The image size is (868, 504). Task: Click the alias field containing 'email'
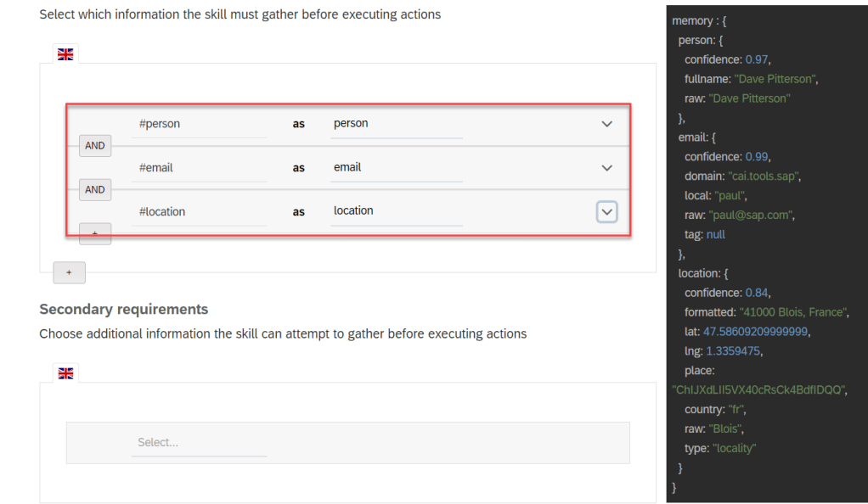click(397, 168)
